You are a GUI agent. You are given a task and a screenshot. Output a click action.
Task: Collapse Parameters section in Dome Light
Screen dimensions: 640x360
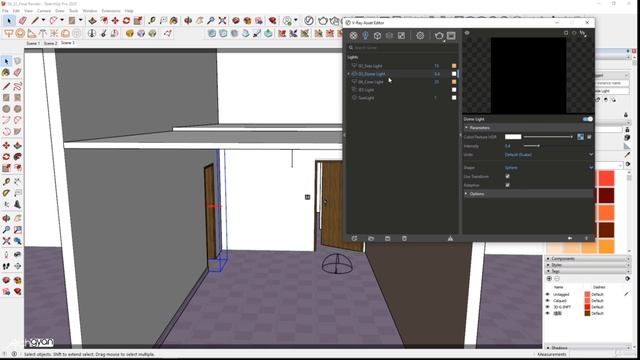(528, 128)
